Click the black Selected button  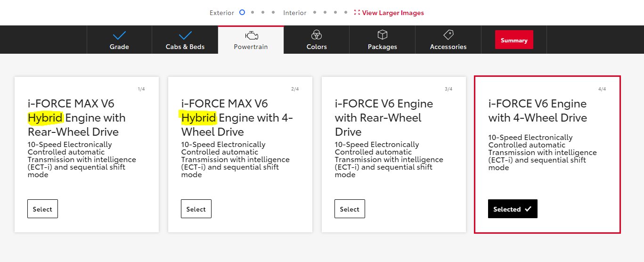[513, 209]
